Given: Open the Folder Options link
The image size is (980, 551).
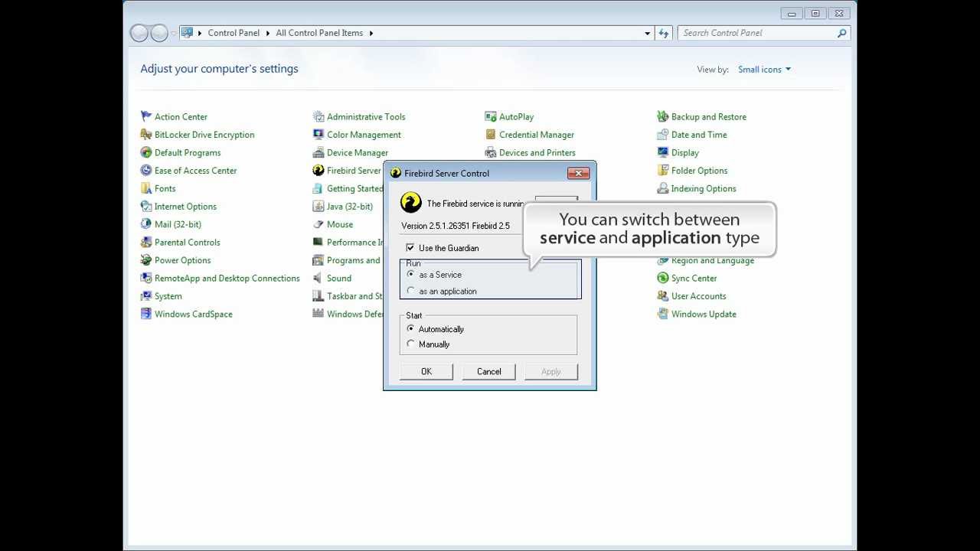Looking at the screenshot, I should (699, 171).
